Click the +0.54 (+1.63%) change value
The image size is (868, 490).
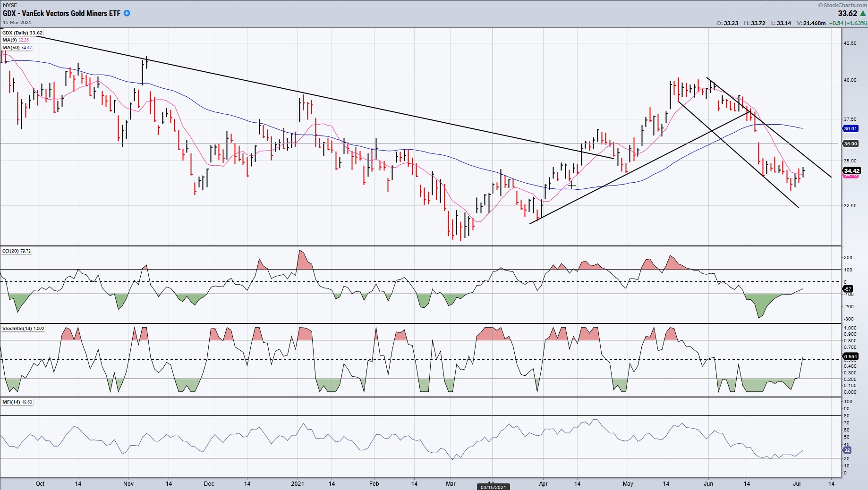[848, 23]
